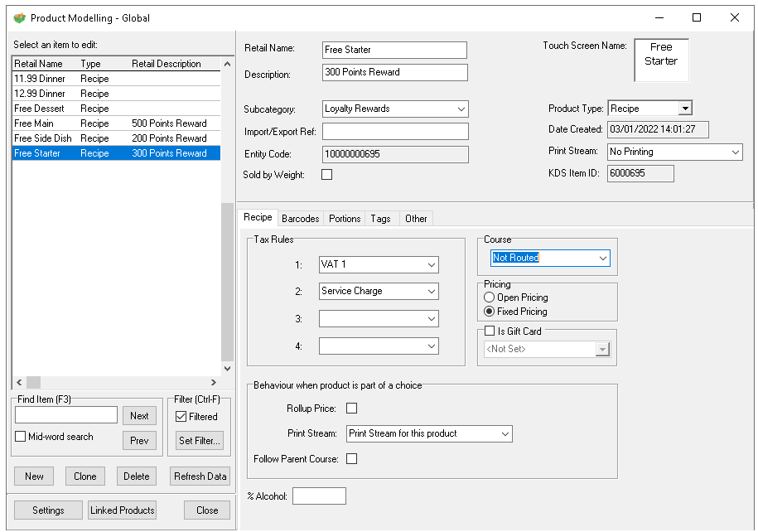The image size is (758, 532).
Task: Switch to the Barcodes tab
Action: click(300, 219)
